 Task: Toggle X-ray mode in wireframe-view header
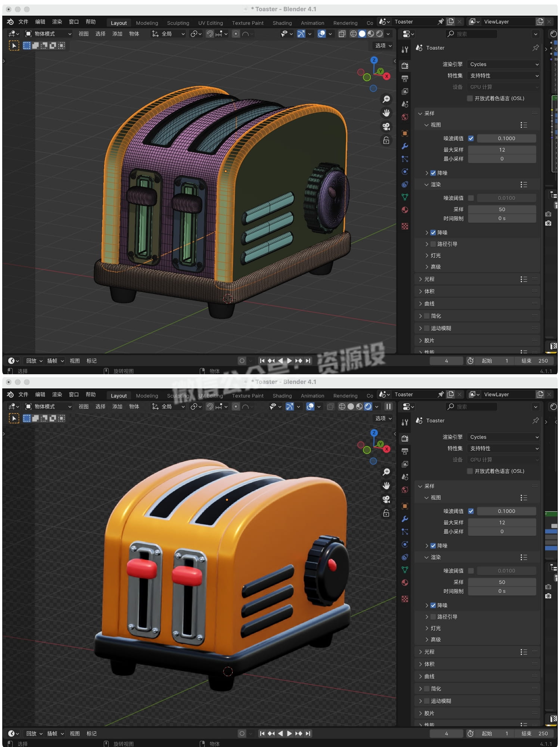pos(342,34)
